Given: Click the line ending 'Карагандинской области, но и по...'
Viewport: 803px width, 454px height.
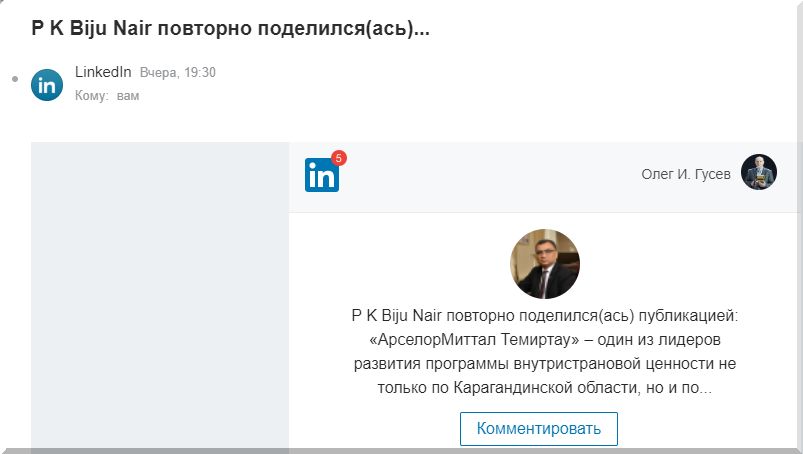Looking at the screenshot, I should click(545, 387).
